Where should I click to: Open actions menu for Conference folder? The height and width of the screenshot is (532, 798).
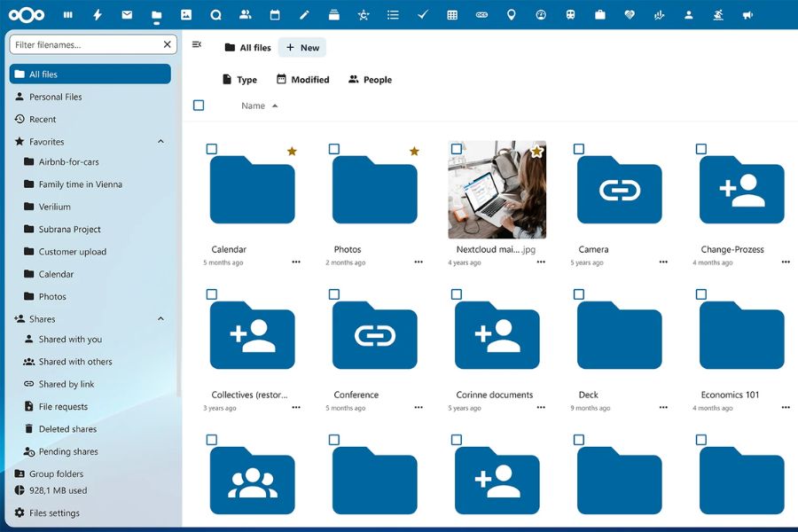tap(419, 407)
